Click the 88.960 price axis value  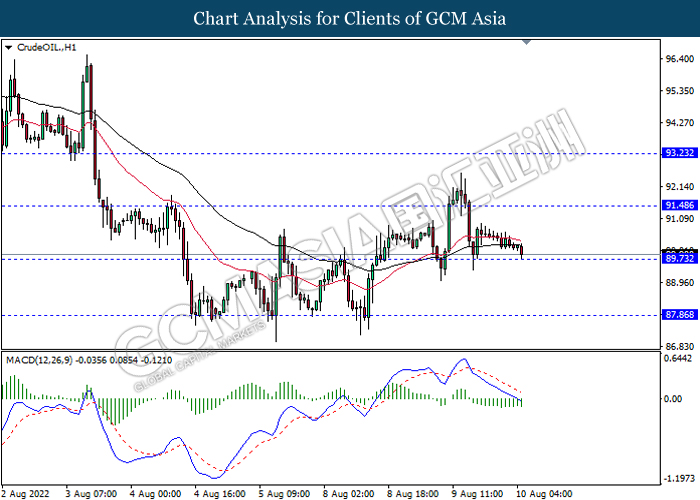pyautogui.click(x=680, y=283)
